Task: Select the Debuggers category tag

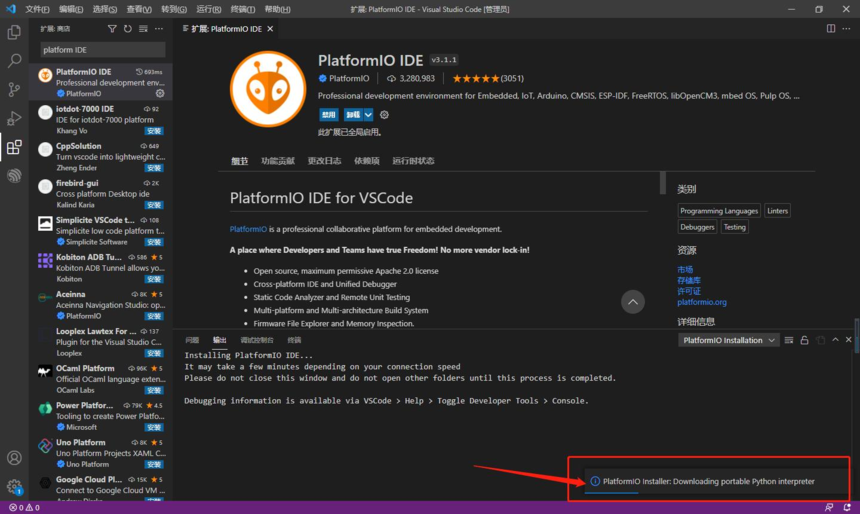Action: (x=697, y=227)
